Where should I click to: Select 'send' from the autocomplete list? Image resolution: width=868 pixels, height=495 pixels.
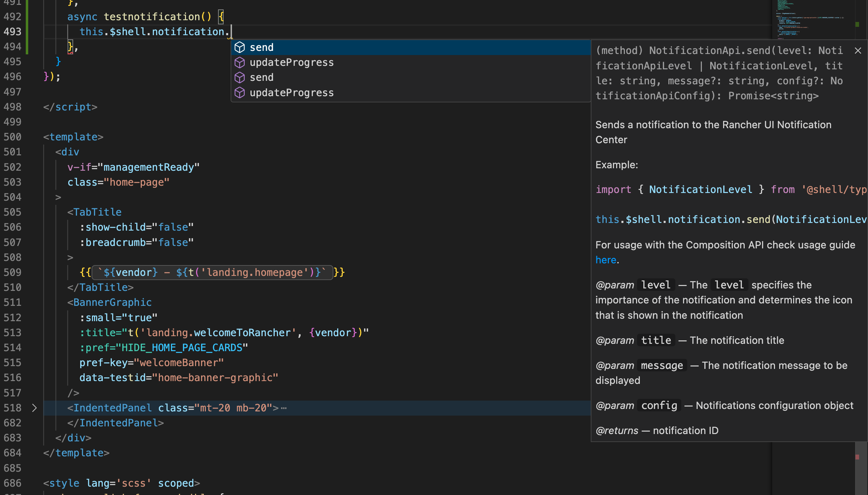(262, 47)
